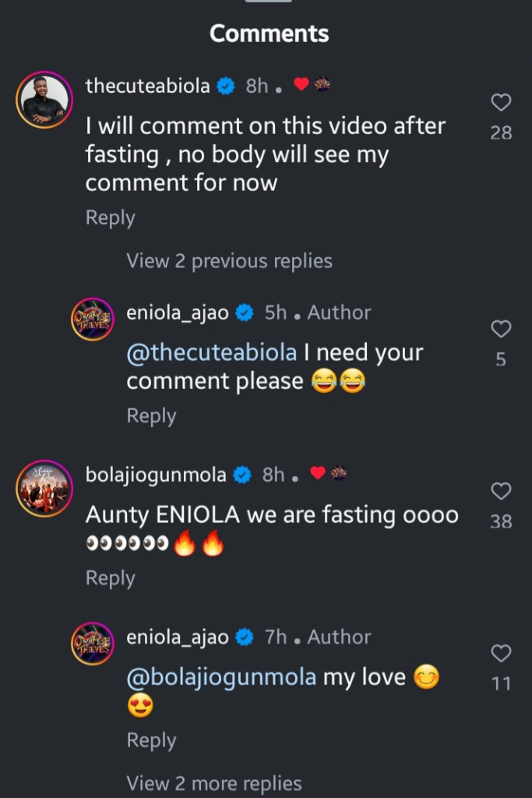
Task: Like eniola_ajao's 'I need your comment' reply
Action: click(501, 329)
